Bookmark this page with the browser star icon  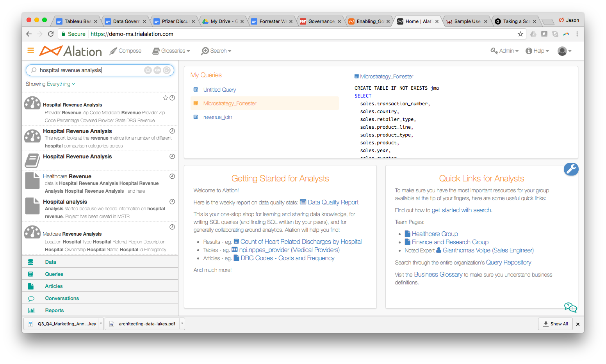[x=520, y=34]
